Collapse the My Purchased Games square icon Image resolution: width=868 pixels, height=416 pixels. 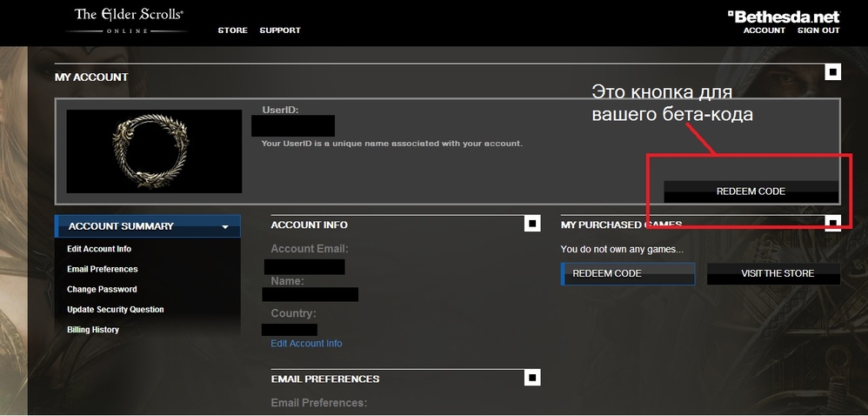(832, 224)
